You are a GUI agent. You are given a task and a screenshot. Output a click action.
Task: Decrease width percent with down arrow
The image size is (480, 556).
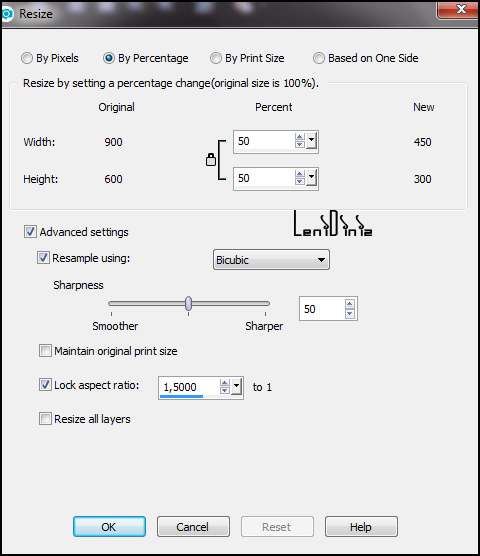[x=300, y=144]
